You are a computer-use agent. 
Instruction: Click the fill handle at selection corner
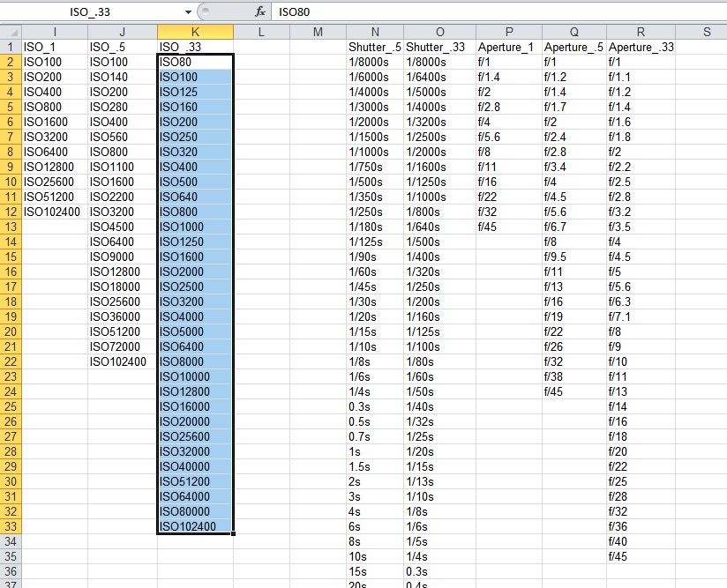click(x=233, y=534)
